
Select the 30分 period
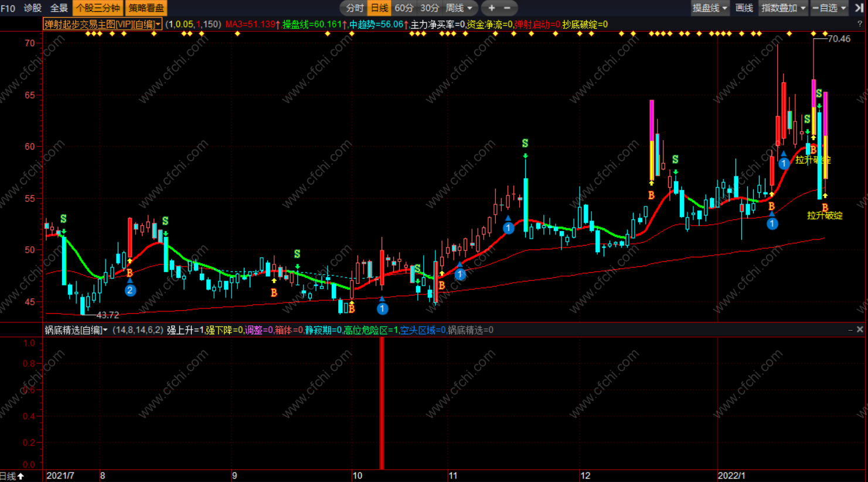point(430,8)
